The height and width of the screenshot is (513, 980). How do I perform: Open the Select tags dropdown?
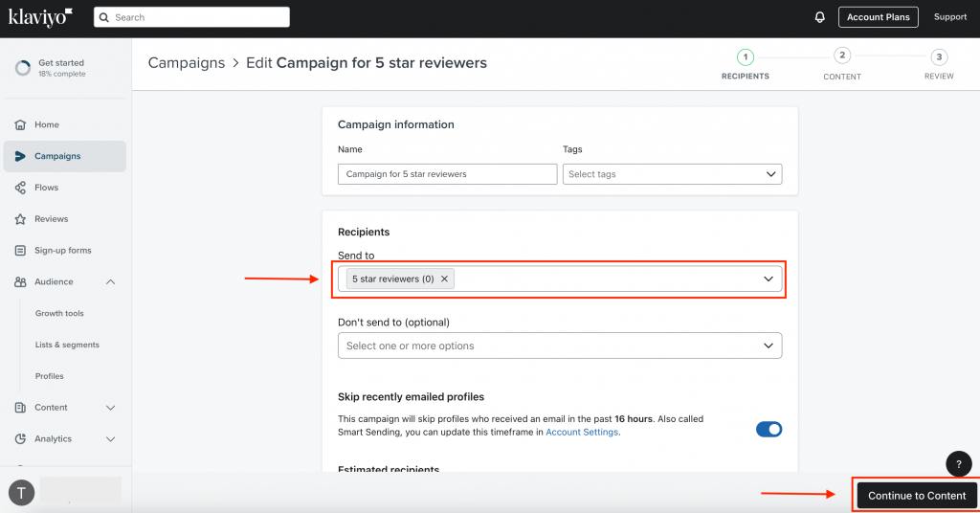click(672, 174)
